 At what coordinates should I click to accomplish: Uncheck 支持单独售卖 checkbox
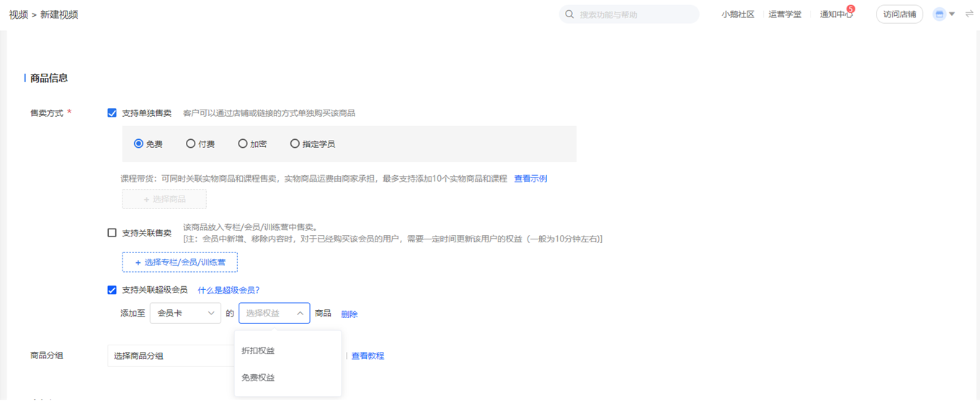click(112, 113)
